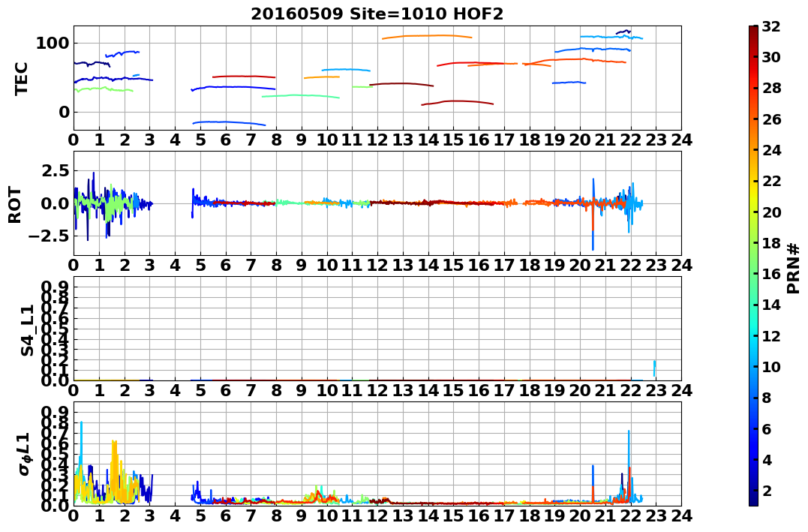Select colorbar tick value 14
The height and width of the screenshot is (532, 808).
click(x=771, y=305)
